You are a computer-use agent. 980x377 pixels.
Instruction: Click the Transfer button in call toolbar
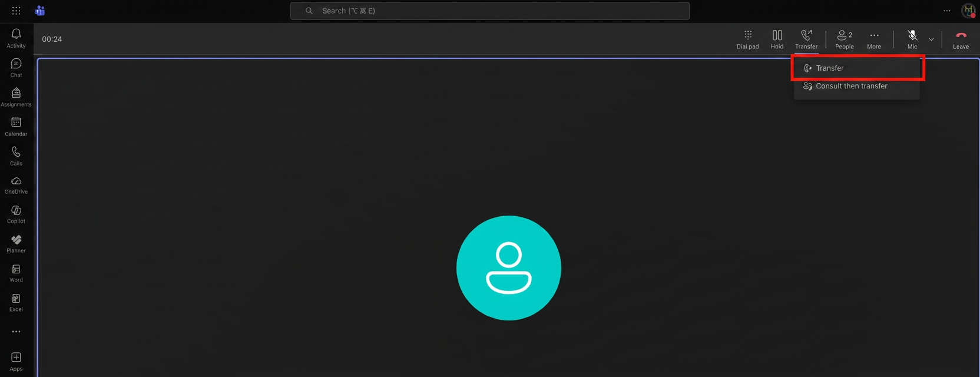point(806,39)
